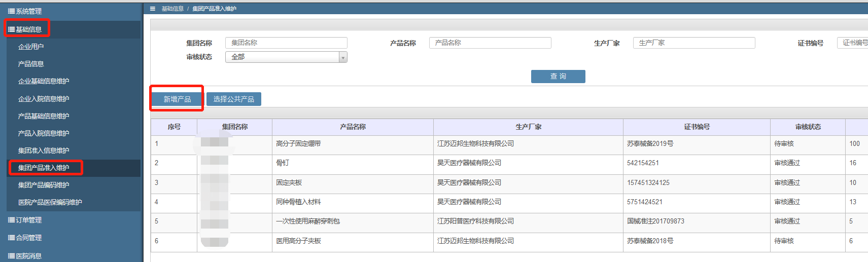
Task: Click the hamburger icon beside 基础信息 breadcrumb
Action: click(x=153, y=9)
